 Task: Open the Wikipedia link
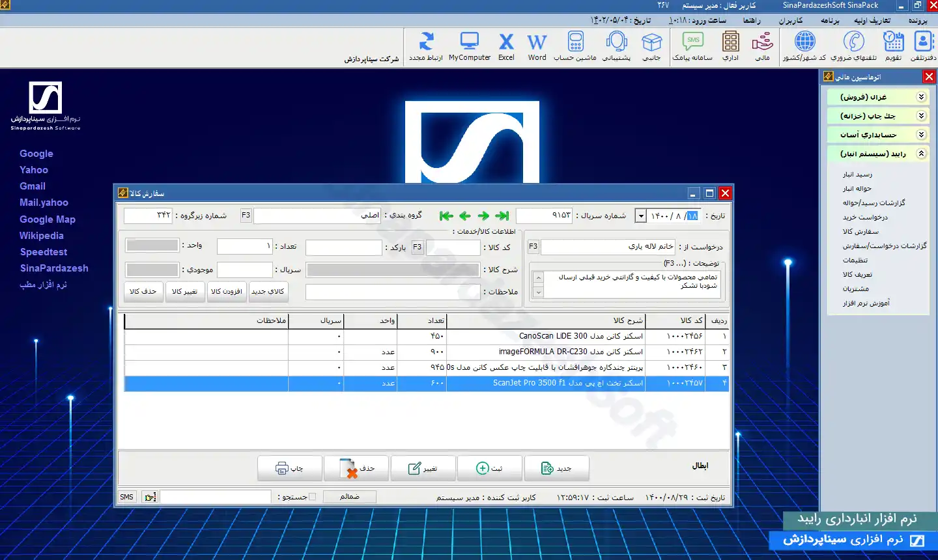[42, 236]
